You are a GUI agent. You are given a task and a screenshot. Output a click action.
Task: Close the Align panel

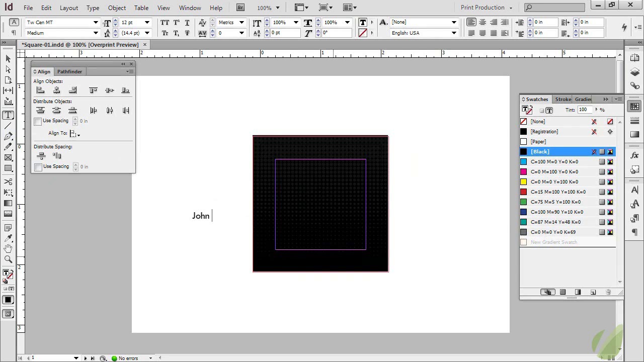[131, 64]
